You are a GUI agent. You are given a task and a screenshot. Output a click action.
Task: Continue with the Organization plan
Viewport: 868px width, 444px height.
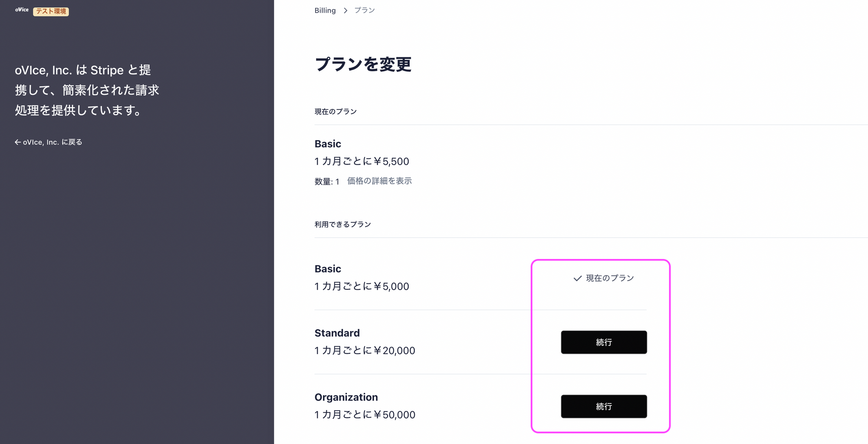pyautogui.click(x=604, y=407)
